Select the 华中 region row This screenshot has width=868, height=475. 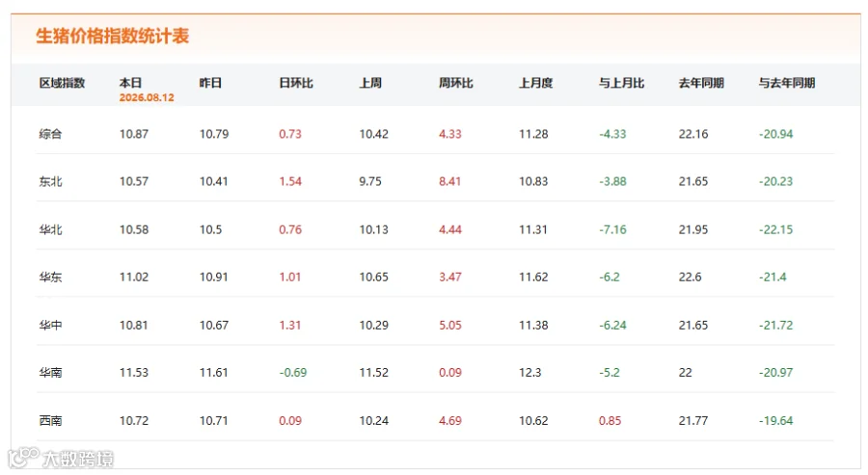[x=435, y=325]
